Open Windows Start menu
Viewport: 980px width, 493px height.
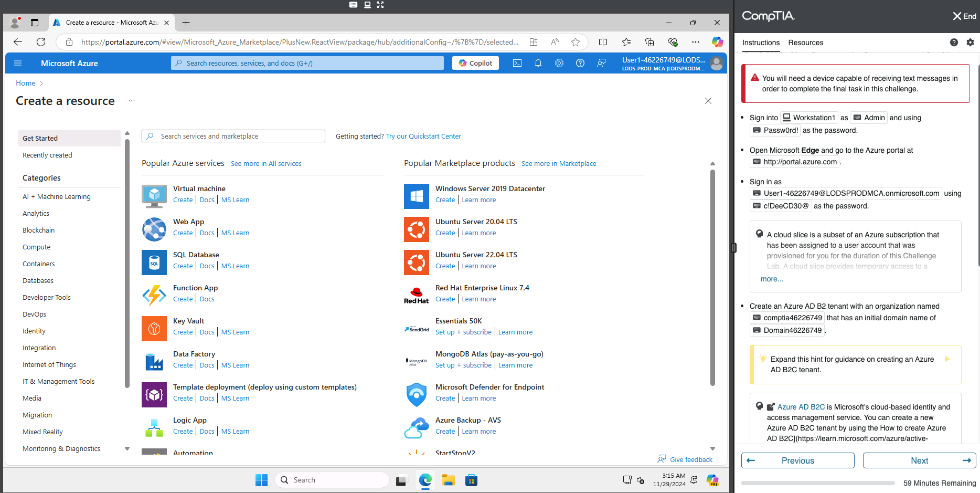[x=261, y=480]
